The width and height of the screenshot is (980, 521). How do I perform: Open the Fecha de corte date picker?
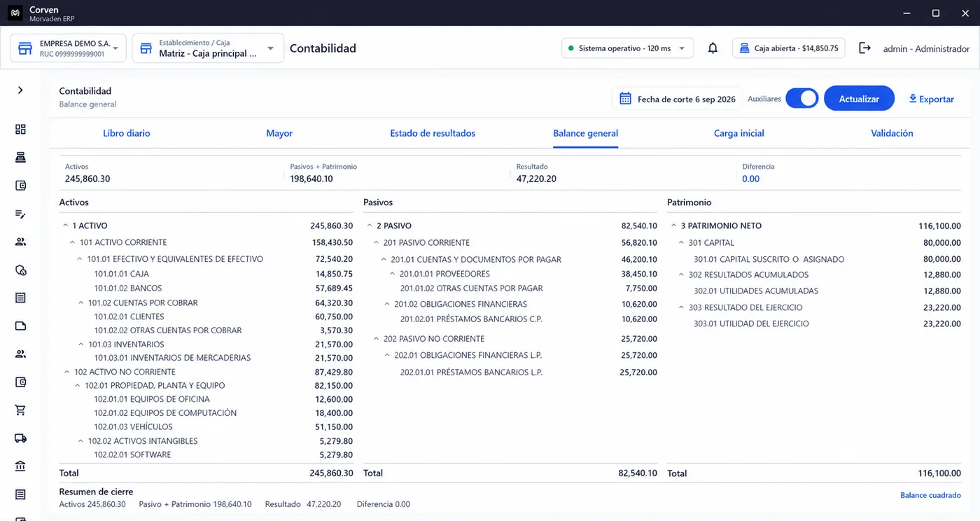tap(678, 99)
